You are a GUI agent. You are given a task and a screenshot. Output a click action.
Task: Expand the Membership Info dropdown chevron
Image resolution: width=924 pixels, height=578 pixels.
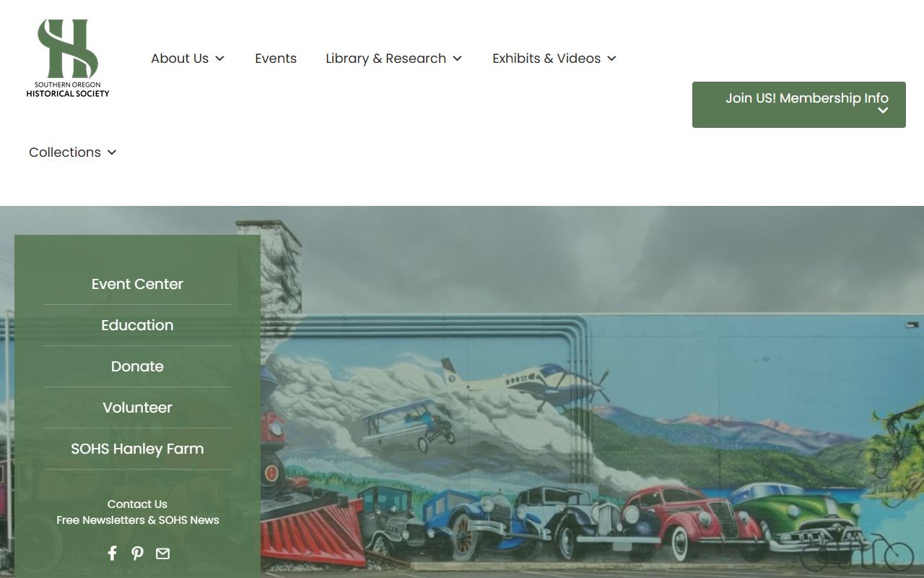pyautogui.click(x=883, y=111)
